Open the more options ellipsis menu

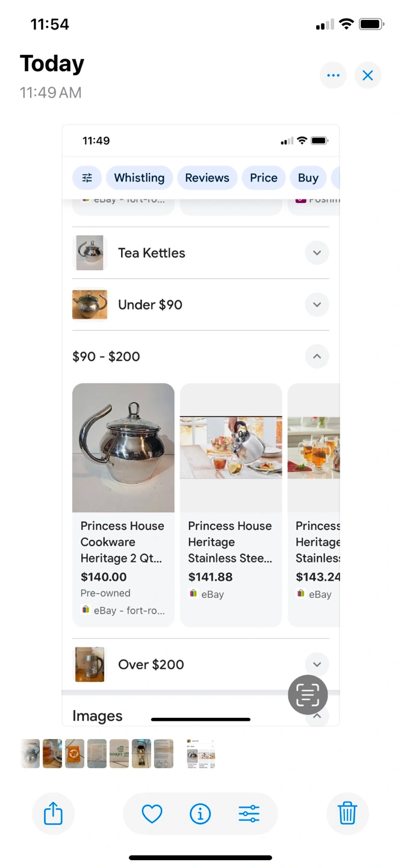tap(333, 75)
